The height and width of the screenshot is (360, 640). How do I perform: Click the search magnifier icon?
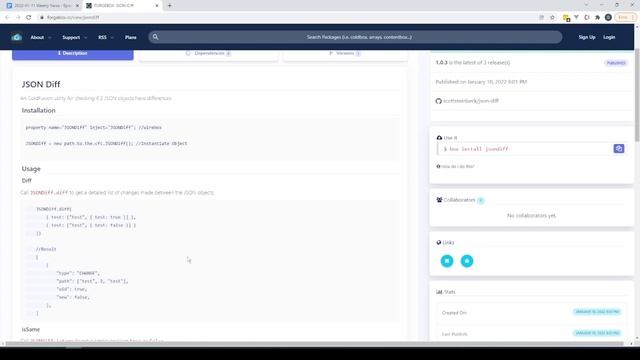[156, 37]
